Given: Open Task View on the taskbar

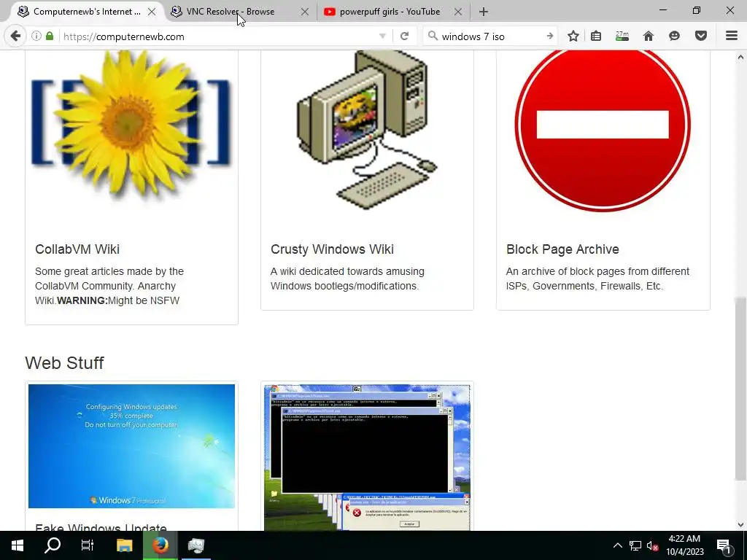Looking at the screenshot, I should (88, 545).
